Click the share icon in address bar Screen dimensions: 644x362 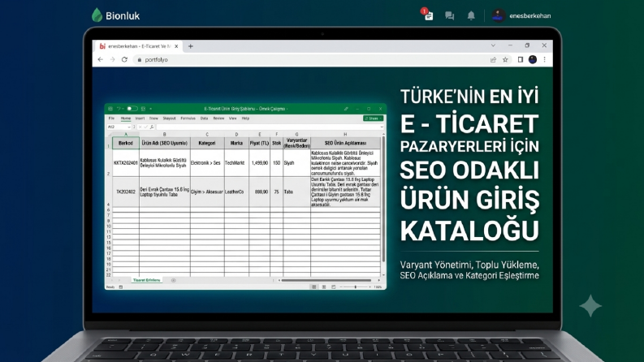[x=493, y=59]
